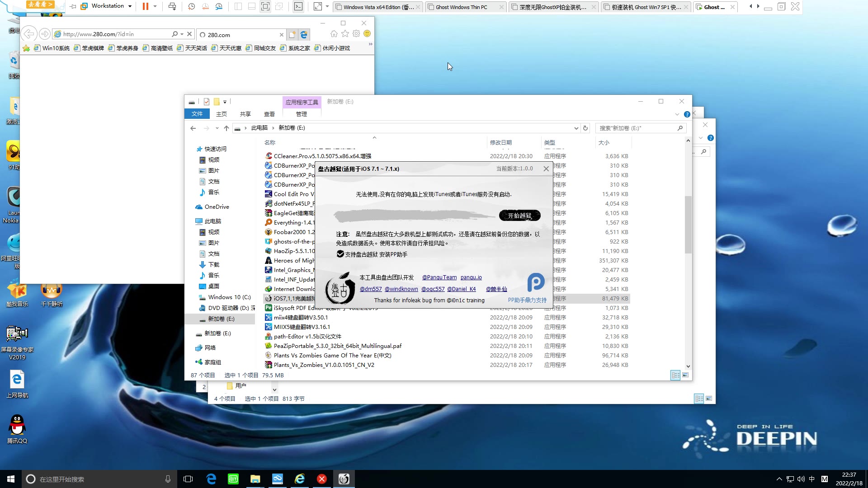Click the Pangu jailbreak icon on the taskbar

(x=344, y=479)
